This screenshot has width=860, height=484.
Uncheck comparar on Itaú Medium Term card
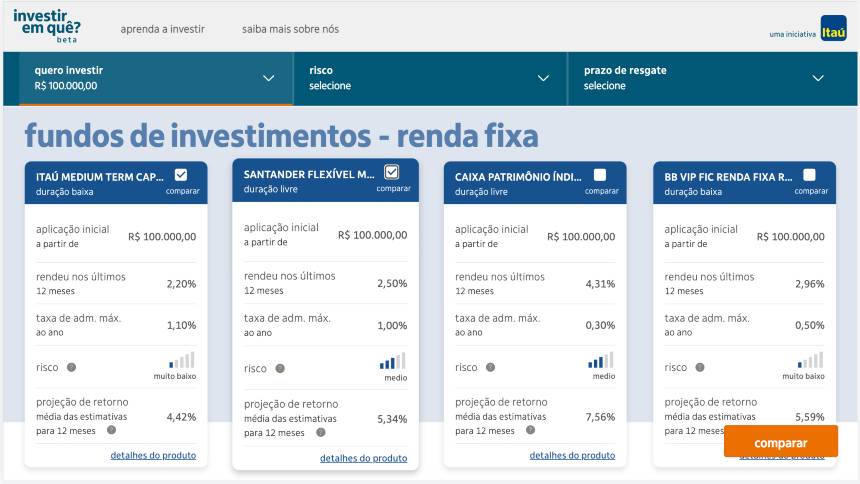click(x=181, y=175)
